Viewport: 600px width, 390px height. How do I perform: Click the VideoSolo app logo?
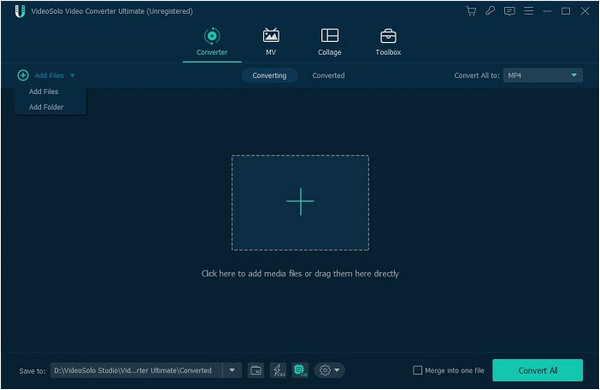[20, 11]
